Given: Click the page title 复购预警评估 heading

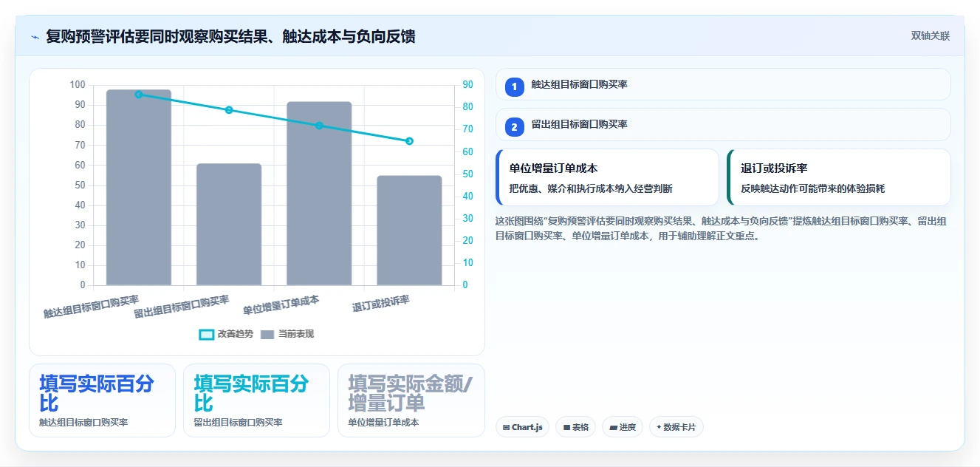Looking at the screenshot, I should coord(230,36).
